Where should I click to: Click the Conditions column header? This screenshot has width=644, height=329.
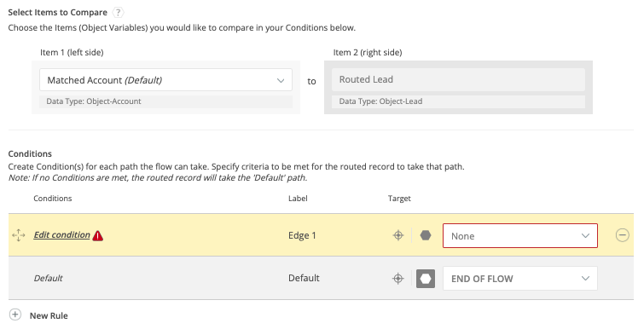(x=53, y=199)
